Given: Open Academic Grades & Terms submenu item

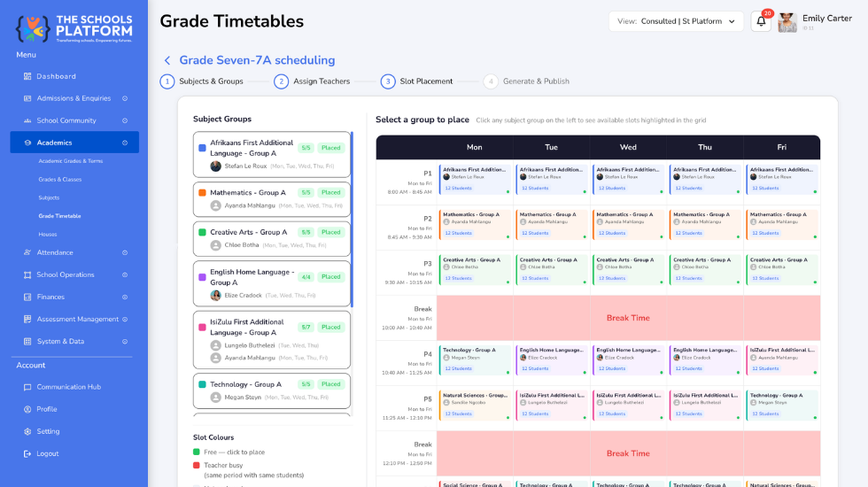Looking at the screenshot, I should [x=71, y=161].
